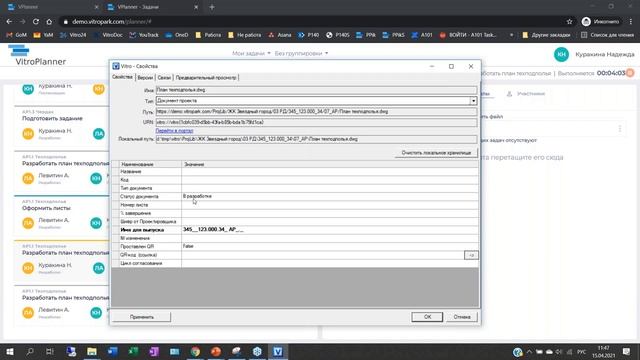Confirm the dialog with OK
This screenshot has height=360, width=640.
point(427,317)
